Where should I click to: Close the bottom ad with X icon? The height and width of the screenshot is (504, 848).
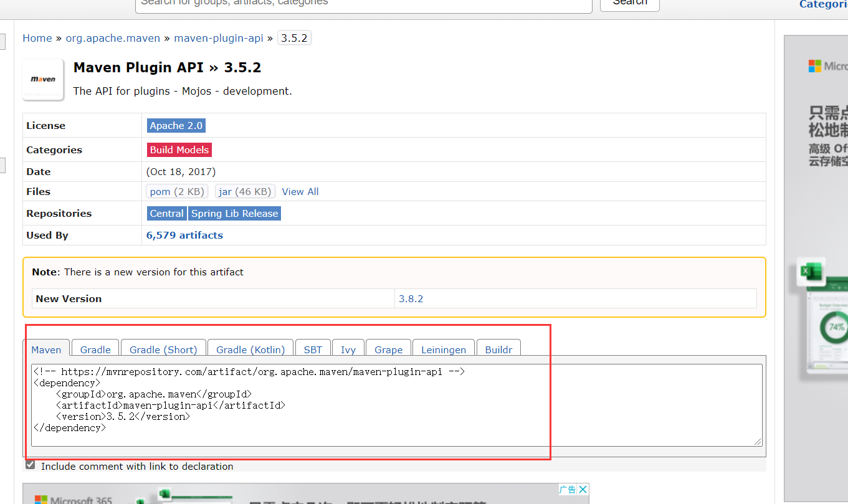click(x=583, y=490)
